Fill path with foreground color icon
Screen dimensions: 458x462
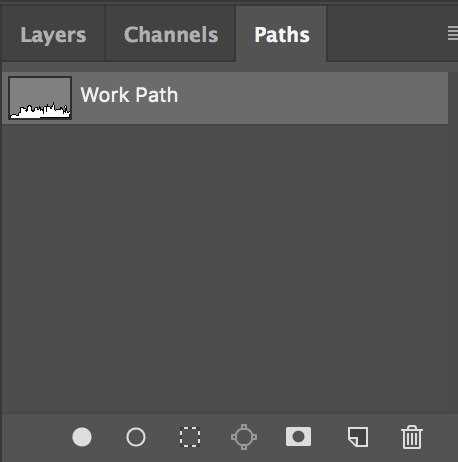tap(82, 437)
